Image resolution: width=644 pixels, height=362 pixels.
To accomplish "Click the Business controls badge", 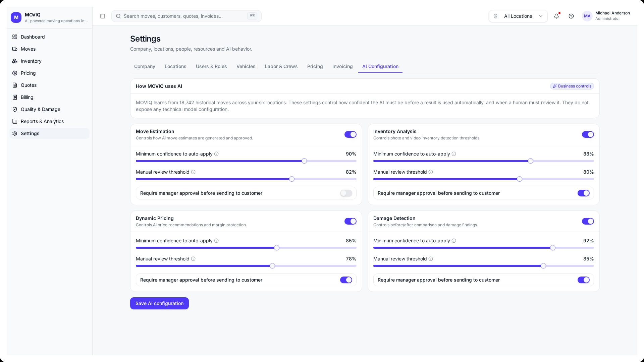I will click(x=572, y=86).
